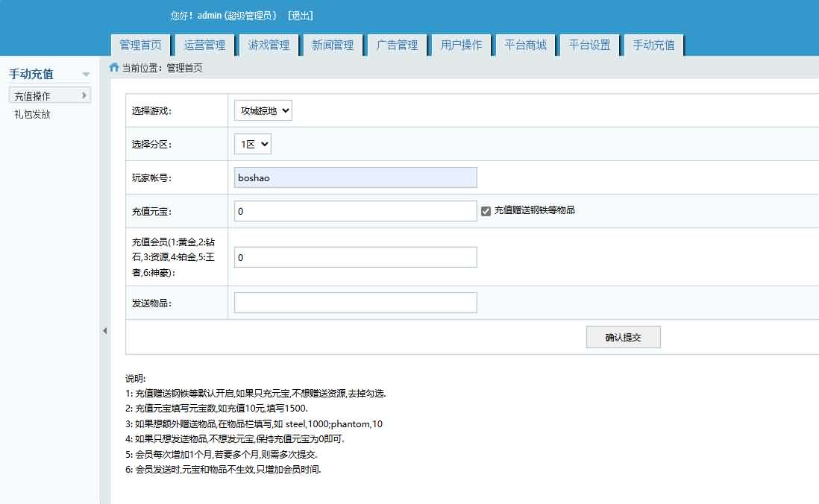
Task: Open the game selection dropdown showing 攻城掠地
Action: click(x=262, y=110)
